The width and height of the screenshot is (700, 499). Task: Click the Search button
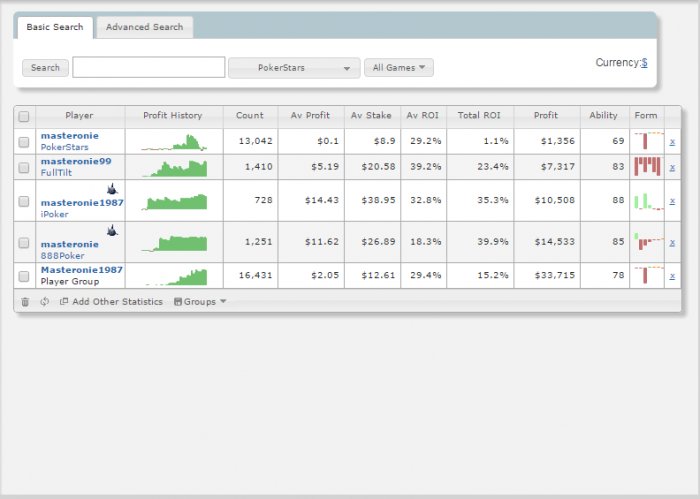(45, 68)
